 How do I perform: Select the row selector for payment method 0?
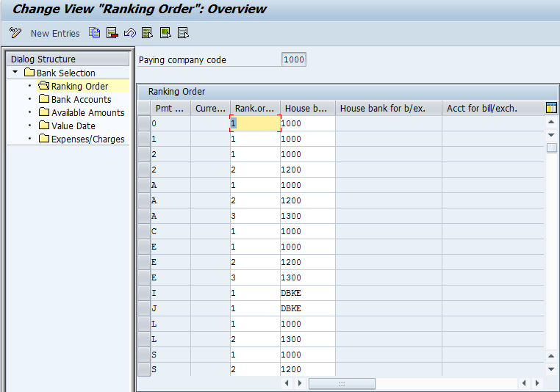click(x=143, y=123)
